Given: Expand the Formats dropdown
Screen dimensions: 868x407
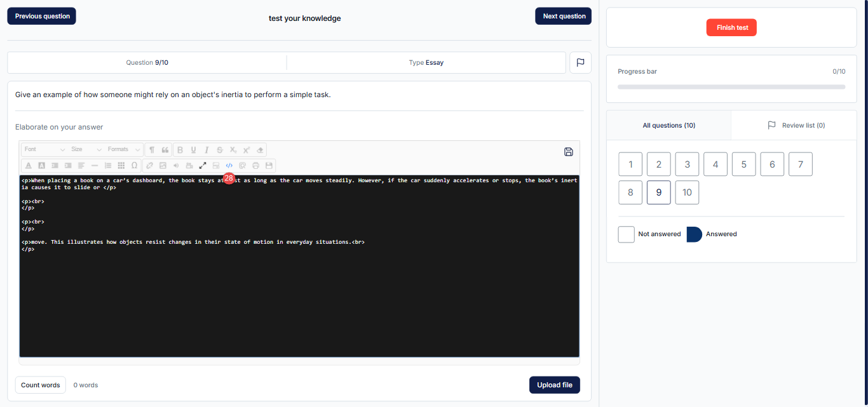Looking at the screenshot, I should (x=124, y=150).
